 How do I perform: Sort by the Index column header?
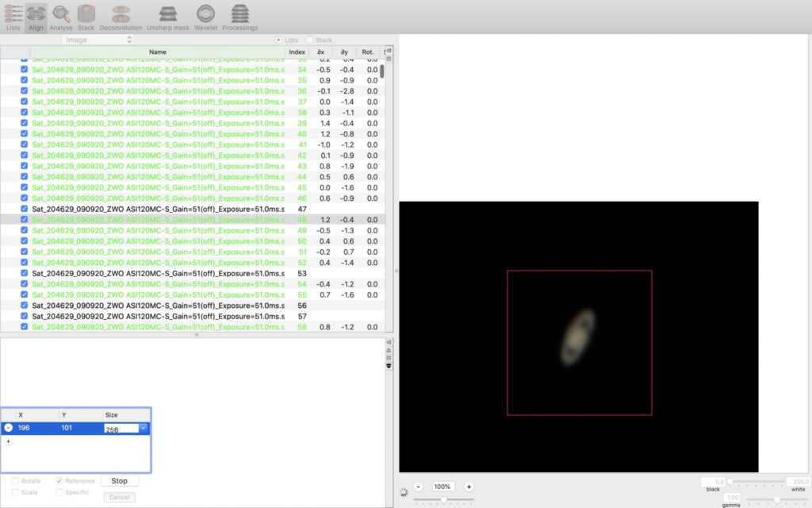click(297, 52)
